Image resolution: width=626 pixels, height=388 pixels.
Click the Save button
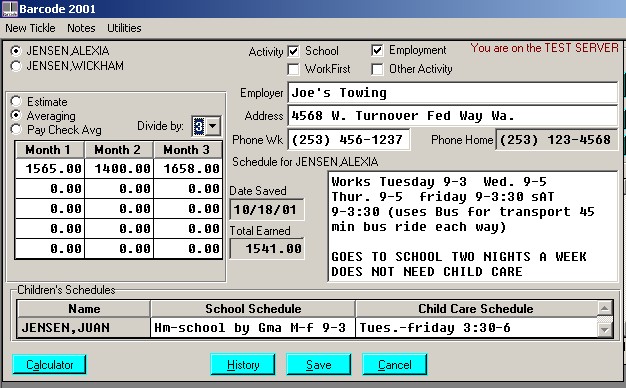[x=319, y=364]
